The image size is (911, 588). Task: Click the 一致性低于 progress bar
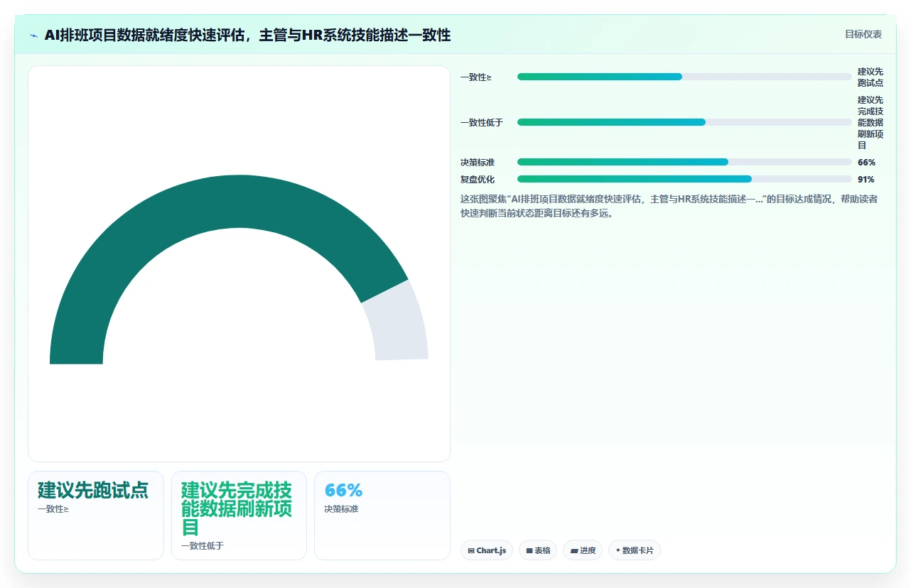coord(684,122)
